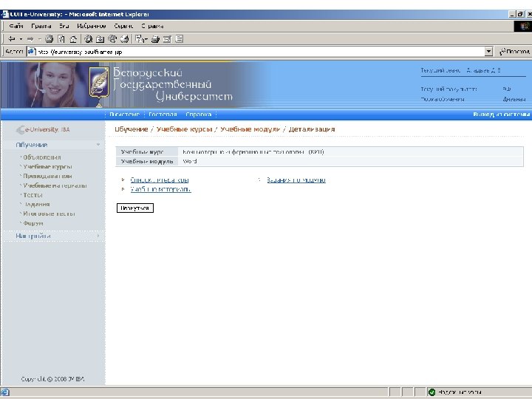Open the Задания по модулю link
Image resolution: width=532 pixels, height=399 pixels.
(x=296, y=180)
